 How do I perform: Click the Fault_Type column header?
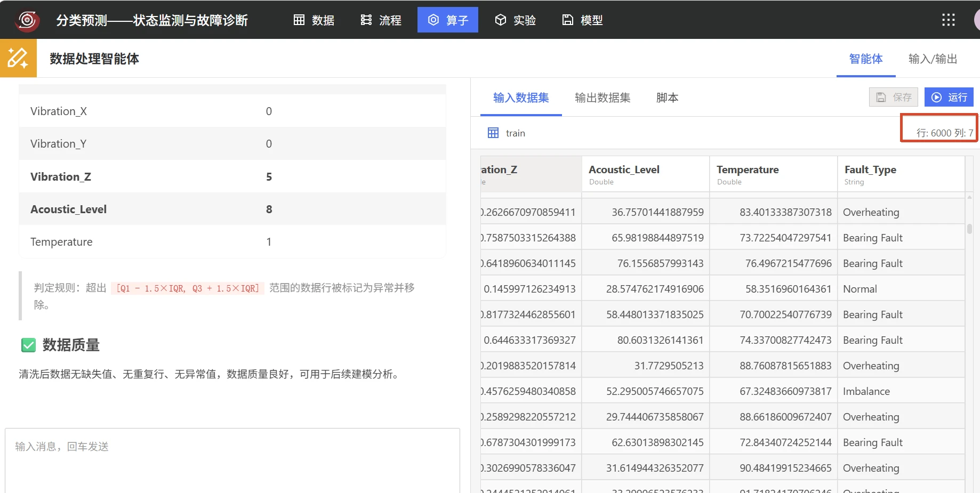click(901, 174)
